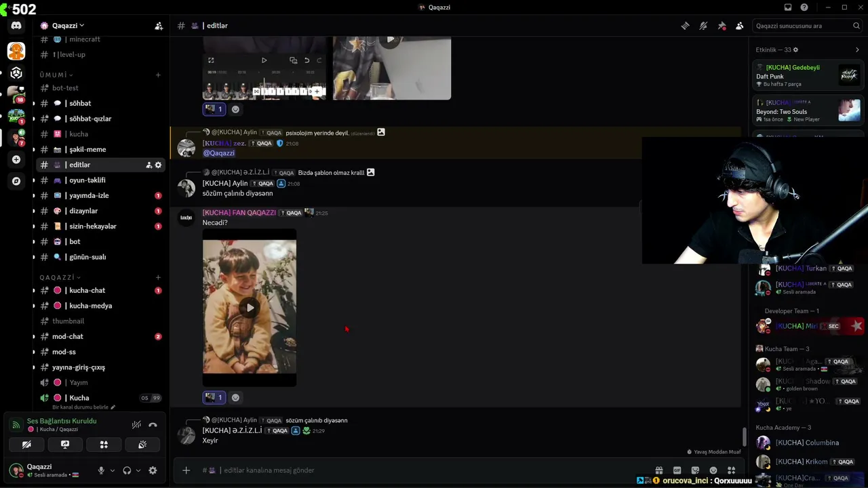Open the dizaynlar channel

point(100,211)
